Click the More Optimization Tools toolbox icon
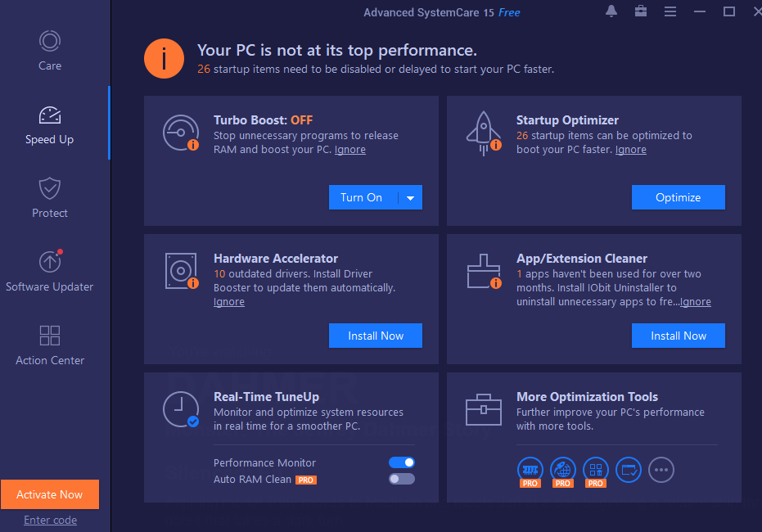 pyautogui.click(x=484, y=409)
